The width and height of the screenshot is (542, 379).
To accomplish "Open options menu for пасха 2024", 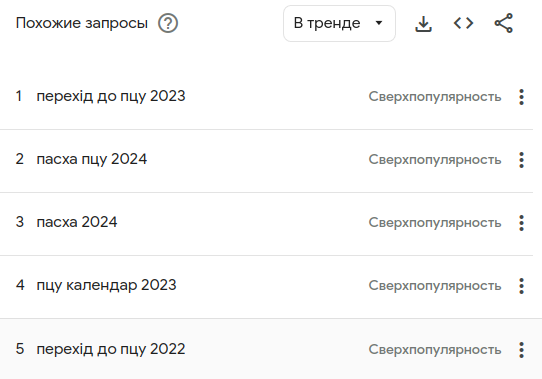I will (x=521, y=223).
